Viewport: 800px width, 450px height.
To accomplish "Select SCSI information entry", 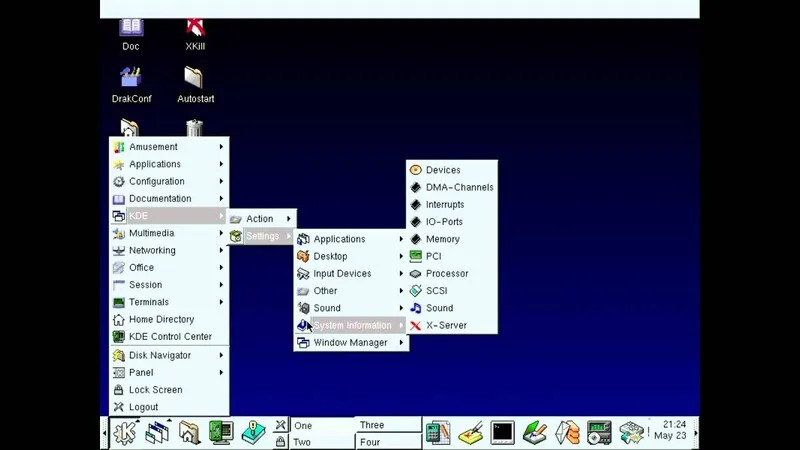I will point(452,291).
